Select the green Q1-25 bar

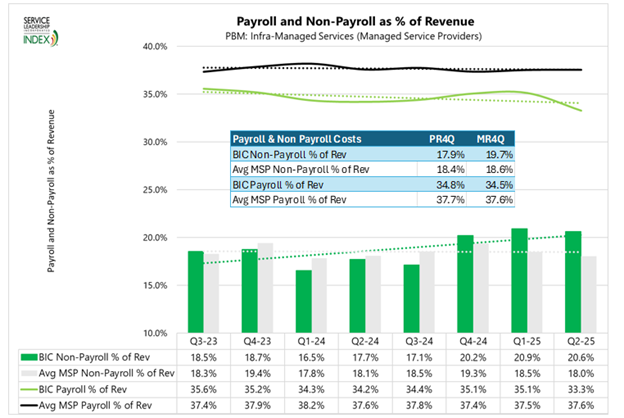click(x=519, y=280)
